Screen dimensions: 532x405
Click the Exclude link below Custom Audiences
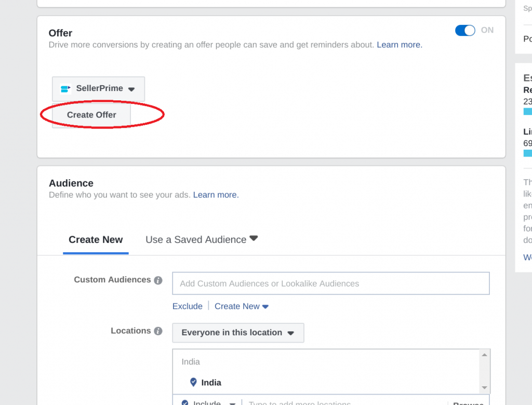[187, 306]
